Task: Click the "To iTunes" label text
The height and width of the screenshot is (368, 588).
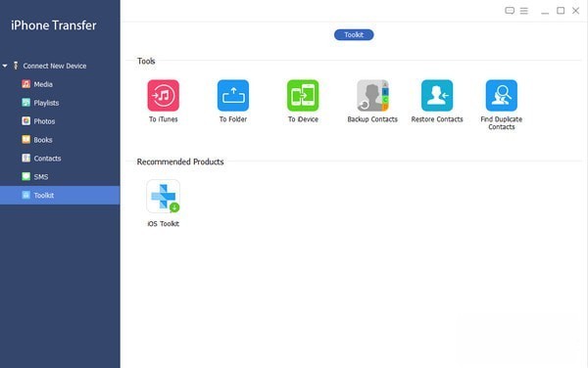Action: point(163,119)
